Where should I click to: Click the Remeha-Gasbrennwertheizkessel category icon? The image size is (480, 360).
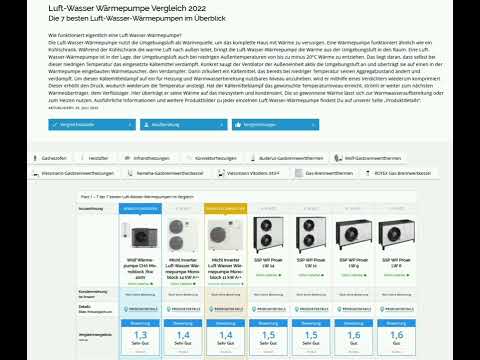coord(130,173)
